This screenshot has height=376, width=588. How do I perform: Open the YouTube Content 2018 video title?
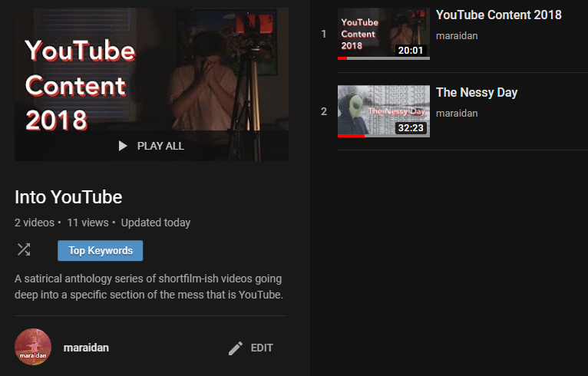point(499,15)
